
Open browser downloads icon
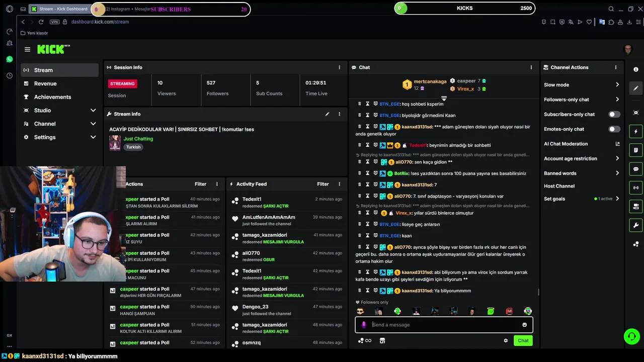629,22
